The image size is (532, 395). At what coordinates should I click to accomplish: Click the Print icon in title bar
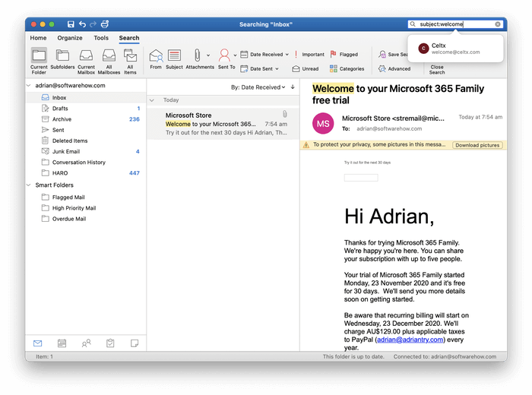[105, 24]
